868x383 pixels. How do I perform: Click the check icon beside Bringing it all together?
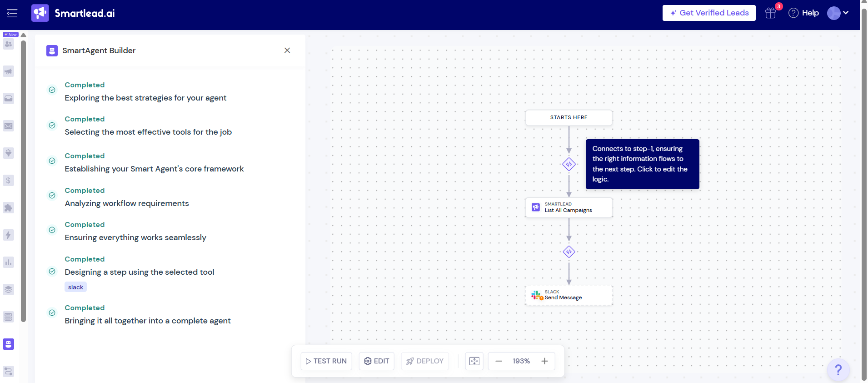[x=52, y=313]
